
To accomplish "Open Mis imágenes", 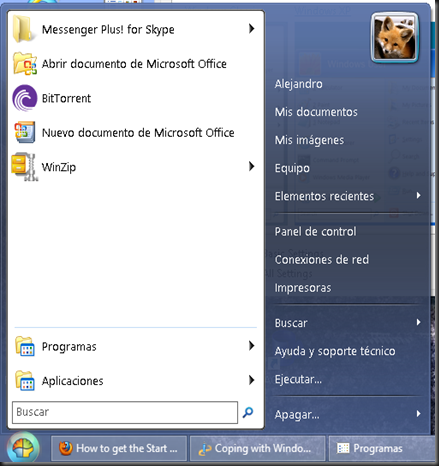I will pyautogui.click(x=309, y=140).
